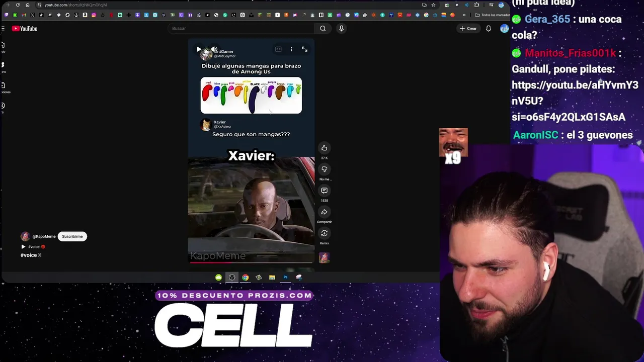
Task: Open the Kick bookmark icon
Action: 15,15
